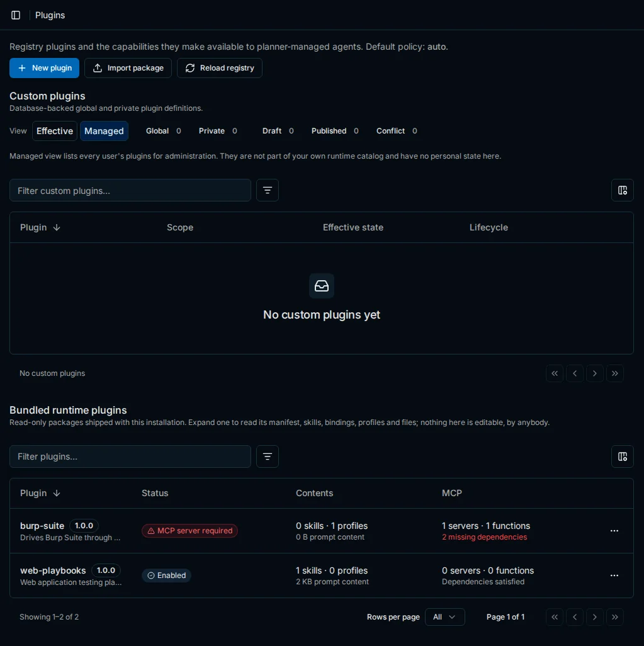Click web-playbooks 1 skills · 0 profiles
The image size is (644, 646).
point(332,571)
